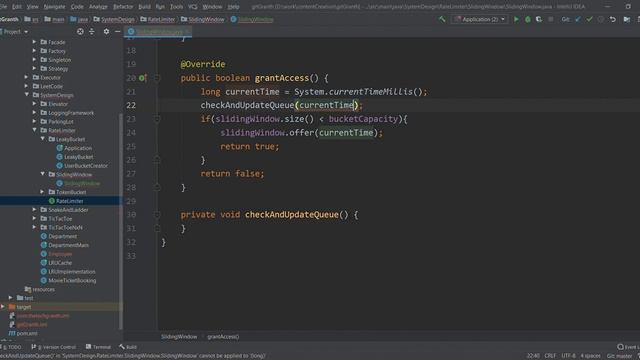Screen dimensions: 640x360
Task: Open the Refactor menu
Action: [123, 7]
